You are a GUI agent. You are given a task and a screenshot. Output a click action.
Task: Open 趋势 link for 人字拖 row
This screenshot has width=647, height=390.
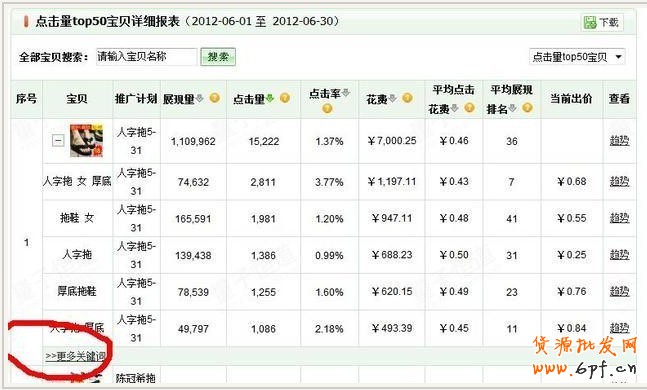point(619,255)
